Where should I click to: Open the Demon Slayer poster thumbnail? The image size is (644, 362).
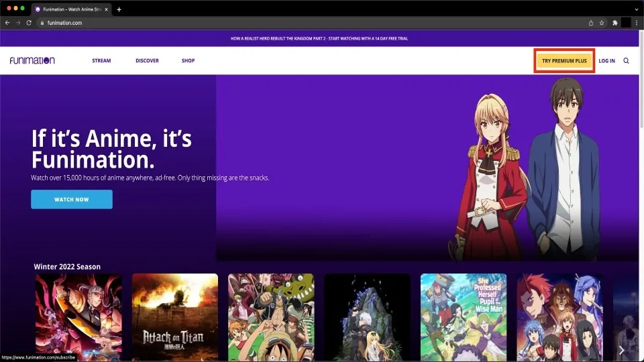[x=78, y=317]
